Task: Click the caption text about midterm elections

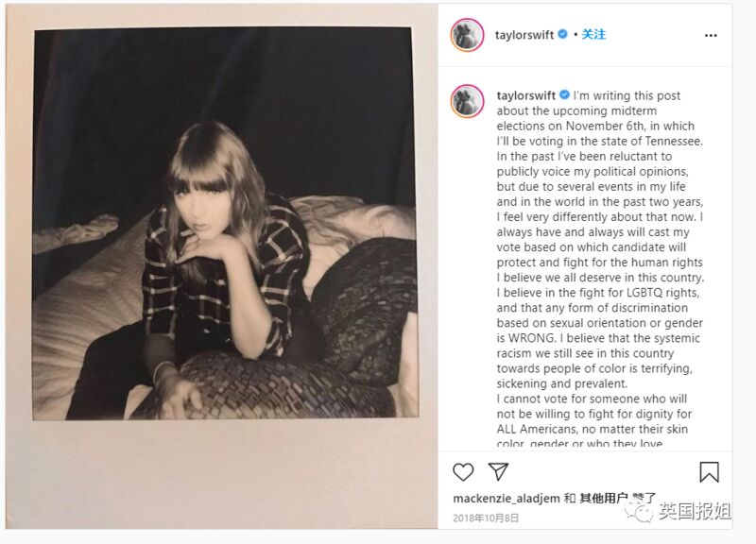Action: 600,118
